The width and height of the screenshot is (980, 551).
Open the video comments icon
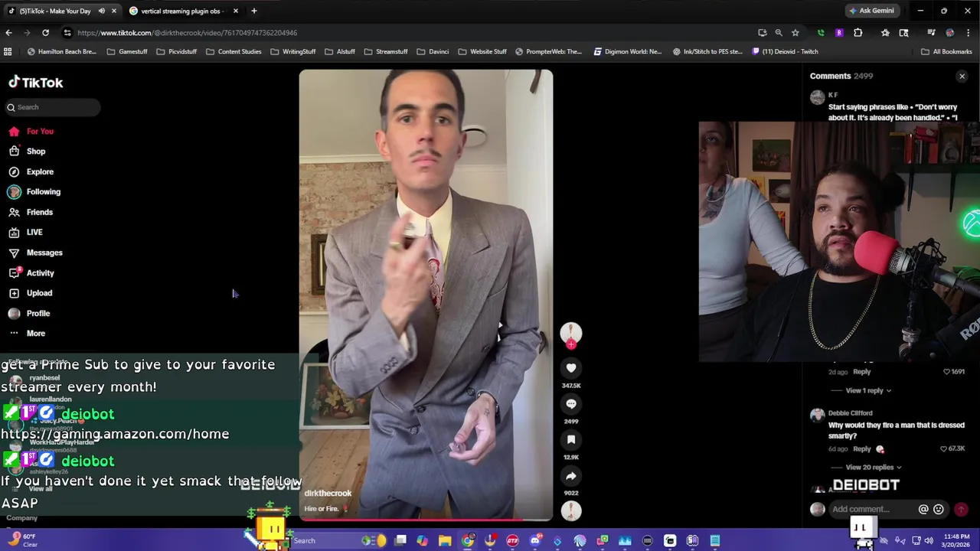click(571, 404)
